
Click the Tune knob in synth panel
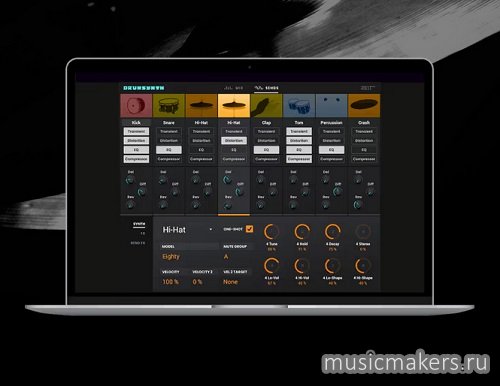(272, 232)
